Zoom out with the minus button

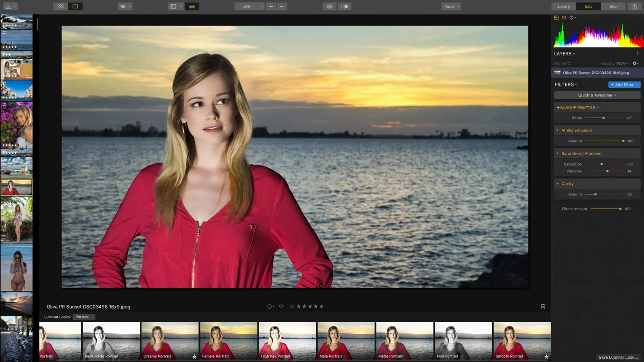coord(272,6)
